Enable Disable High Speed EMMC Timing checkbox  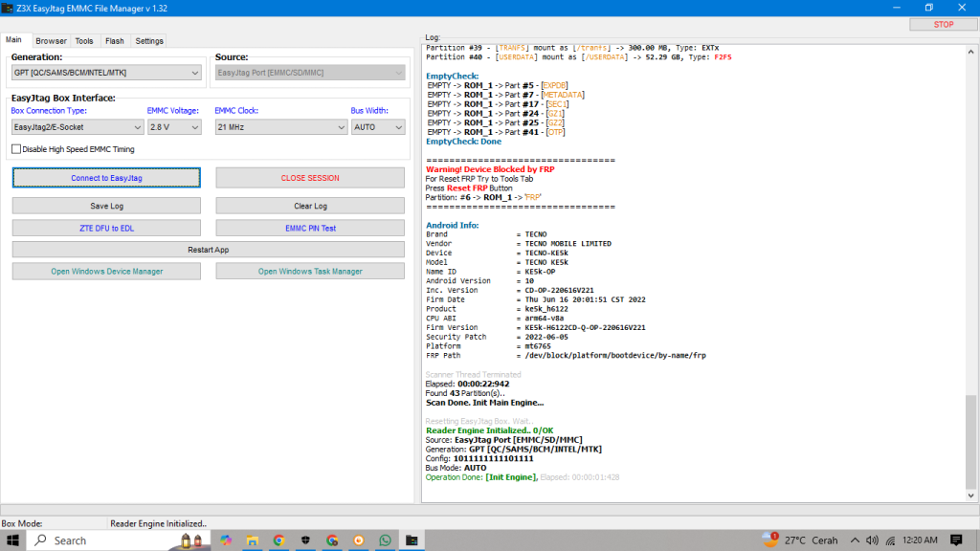(x=16, y=149)
